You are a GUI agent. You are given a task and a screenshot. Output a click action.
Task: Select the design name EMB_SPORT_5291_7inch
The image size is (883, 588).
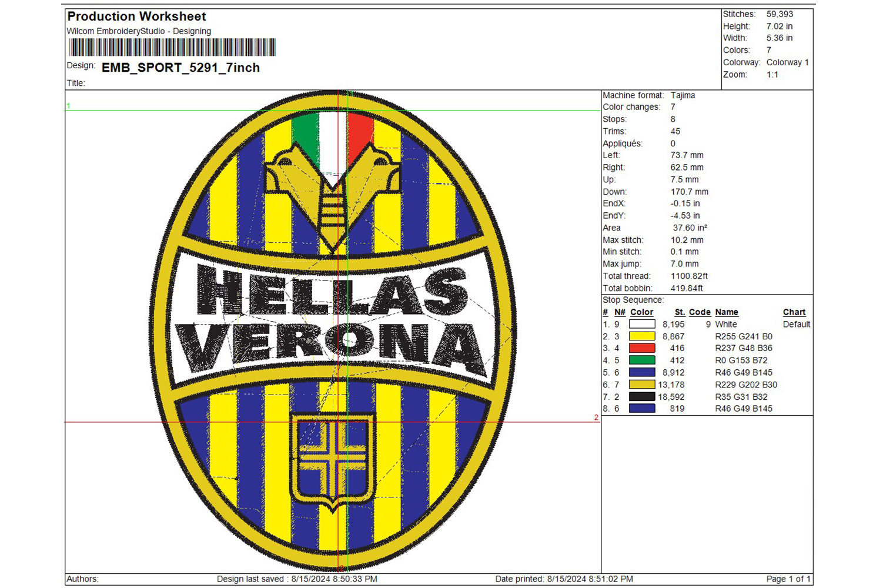click(x=180, y=68)
